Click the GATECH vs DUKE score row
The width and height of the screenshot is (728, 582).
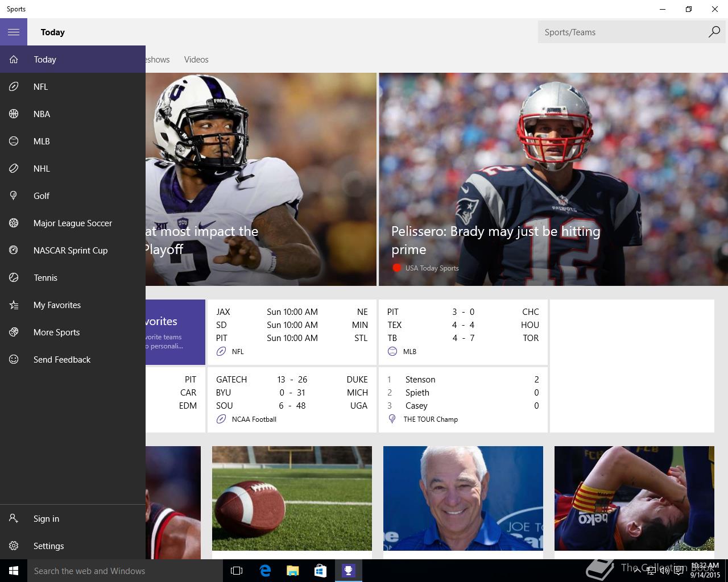(x=292, y=379)
